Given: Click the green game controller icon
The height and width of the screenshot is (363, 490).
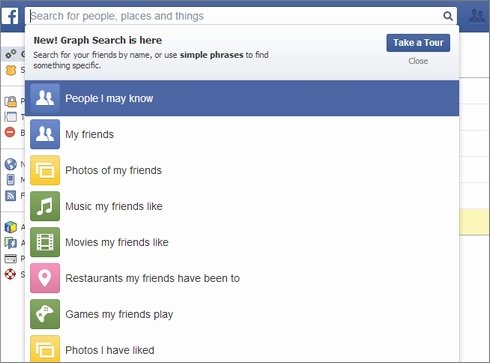Looking at the screenshot, I should (45, 314).
